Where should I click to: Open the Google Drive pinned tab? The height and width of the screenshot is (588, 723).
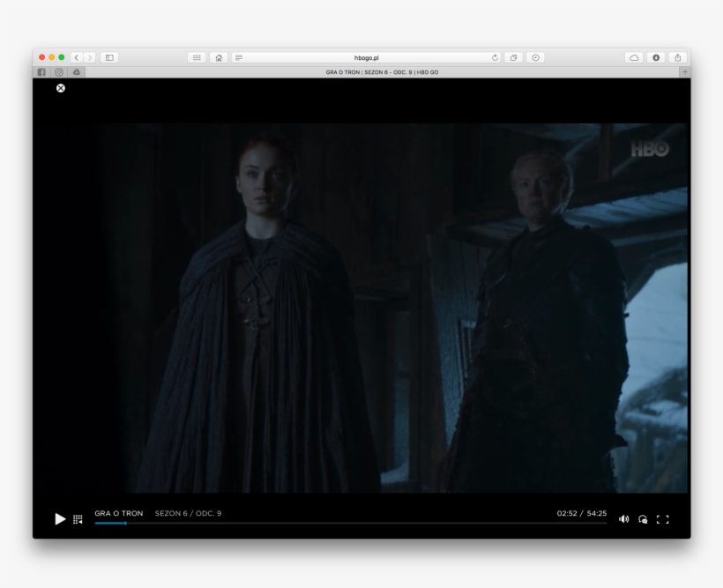(77, 72)
